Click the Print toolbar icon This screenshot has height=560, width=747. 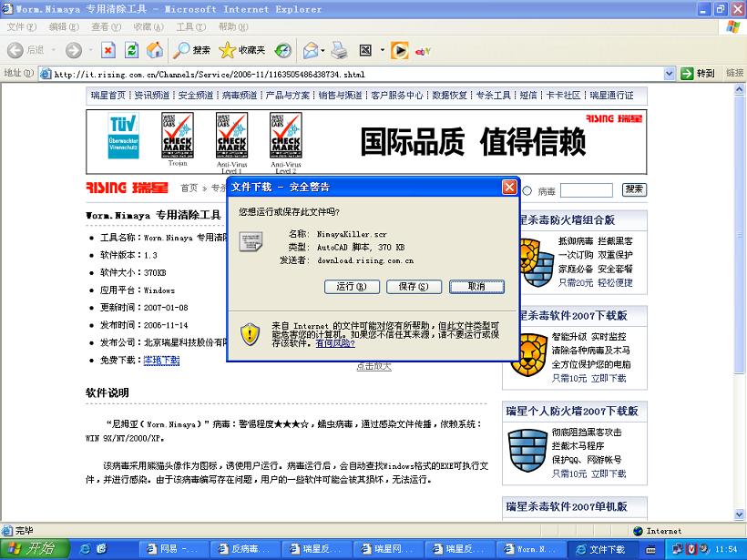tap(339, 50)
